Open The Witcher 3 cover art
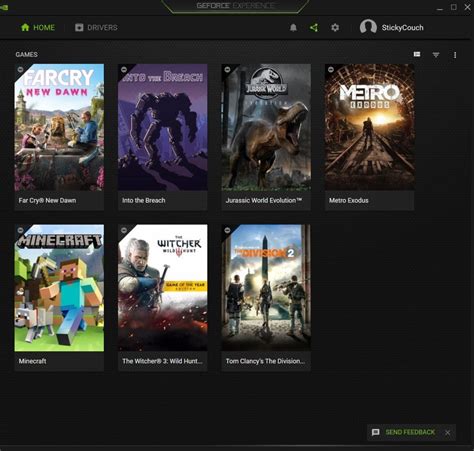 [163, 288]
